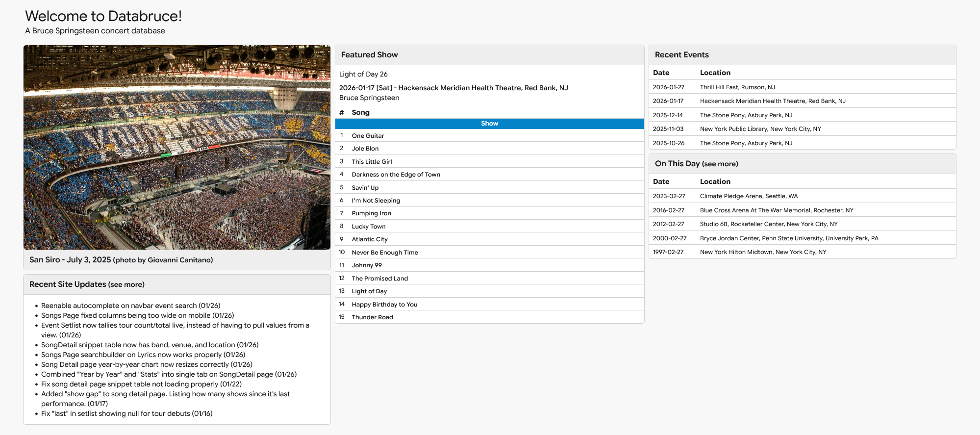980x435 pixels.
Task: Open the featured show event title link
Action: (453, 88)
